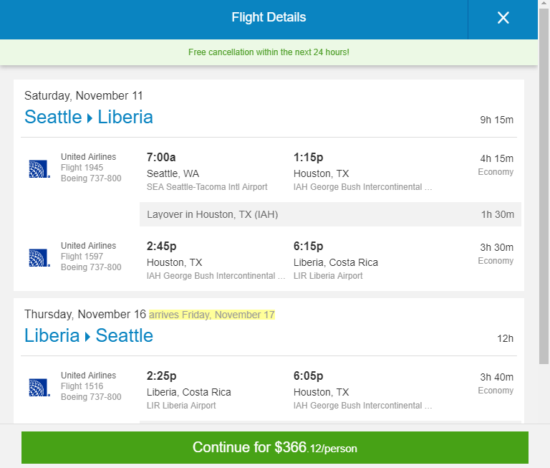Click the 2:45p Houston departure time
This screenshot has width=550, height=468.
coord(161,246)
